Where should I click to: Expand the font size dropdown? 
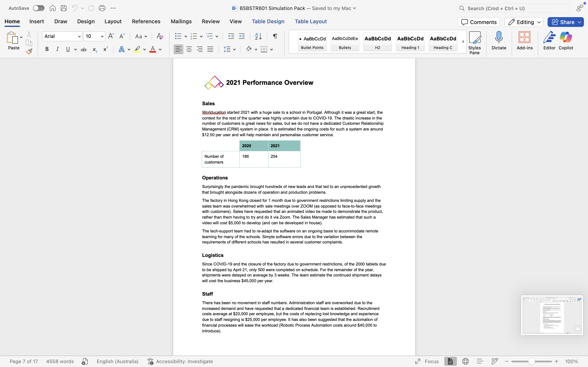click(x=102, y=36)
